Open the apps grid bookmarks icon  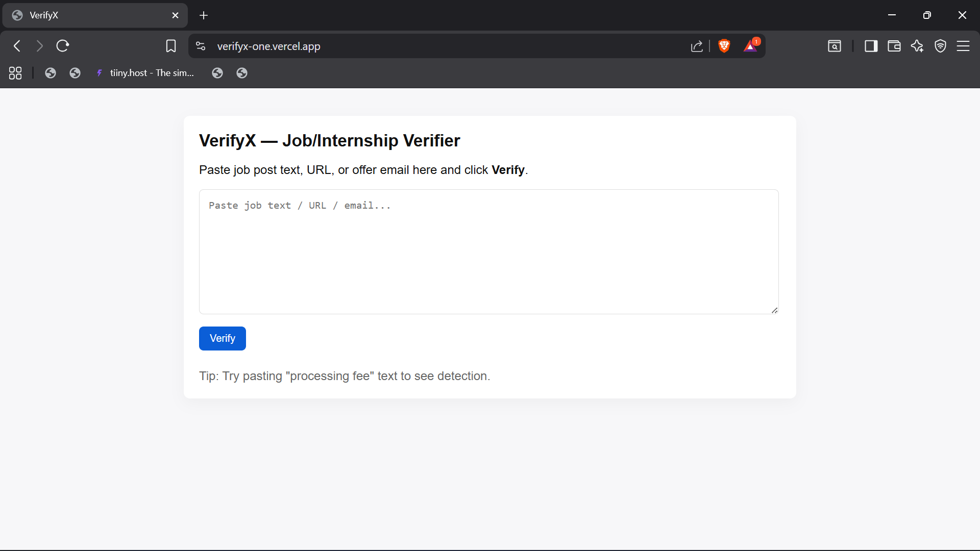[15, 73]
